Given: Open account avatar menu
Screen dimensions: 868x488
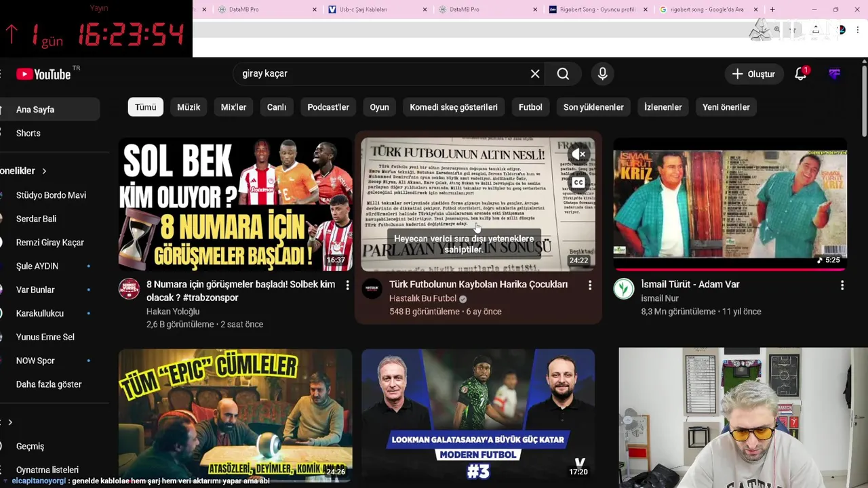Looking at the screenshot, I should point(835,74).
